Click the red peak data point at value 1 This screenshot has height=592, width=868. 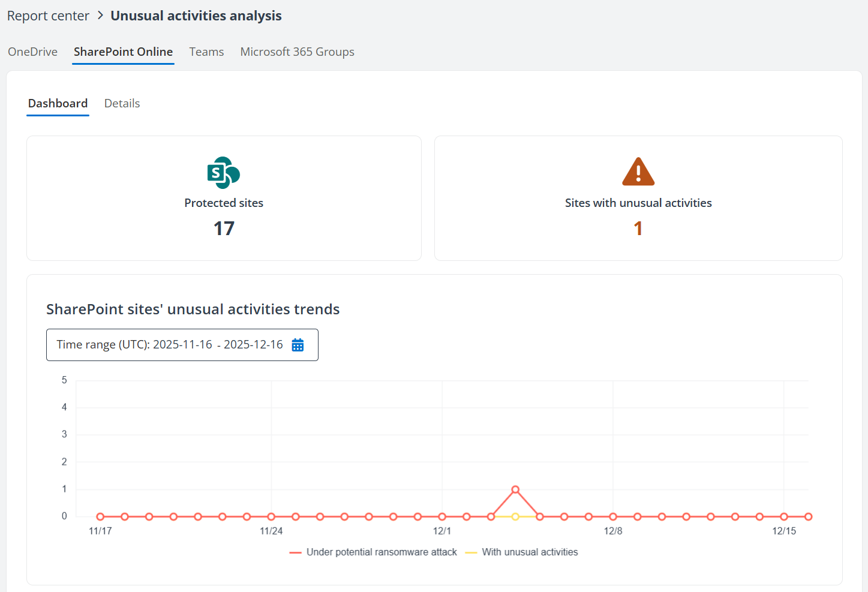515,489
